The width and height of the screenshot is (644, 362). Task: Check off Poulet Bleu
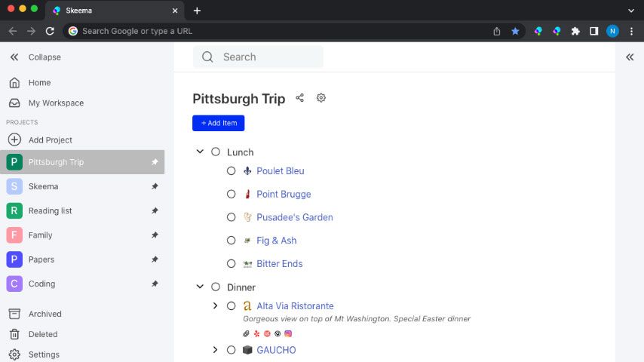pyautogui.click(x=232, y=170)
